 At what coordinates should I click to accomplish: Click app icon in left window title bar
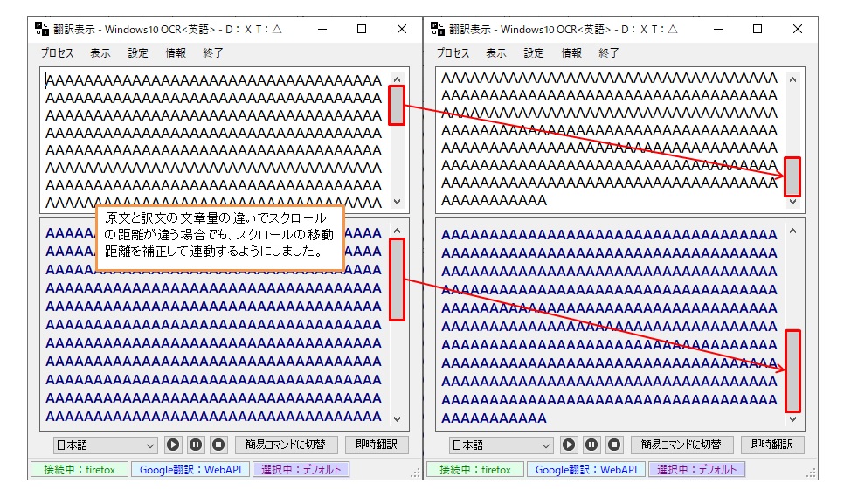point(41,29)
